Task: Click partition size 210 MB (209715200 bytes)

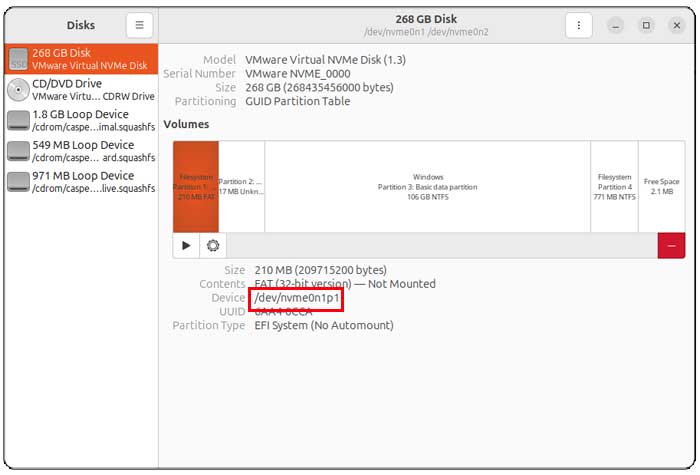Action: 321,270
